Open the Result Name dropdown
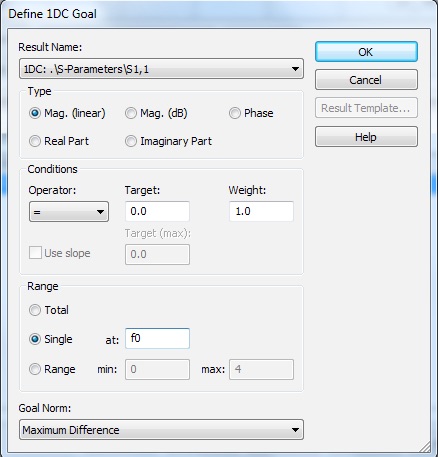The width and height of the screenshot is (438, 457). [161, 69]
